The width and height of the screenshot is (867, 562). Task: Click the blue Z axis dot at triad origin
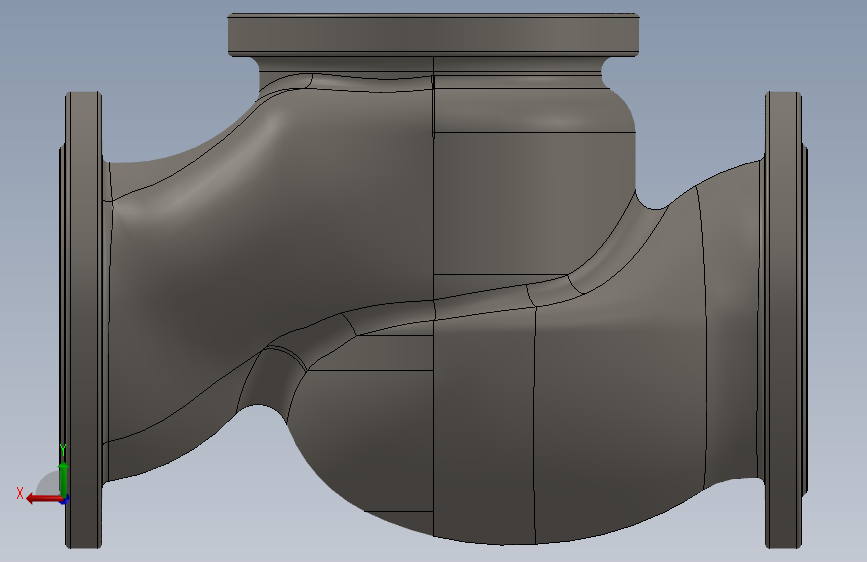[65, 500]
